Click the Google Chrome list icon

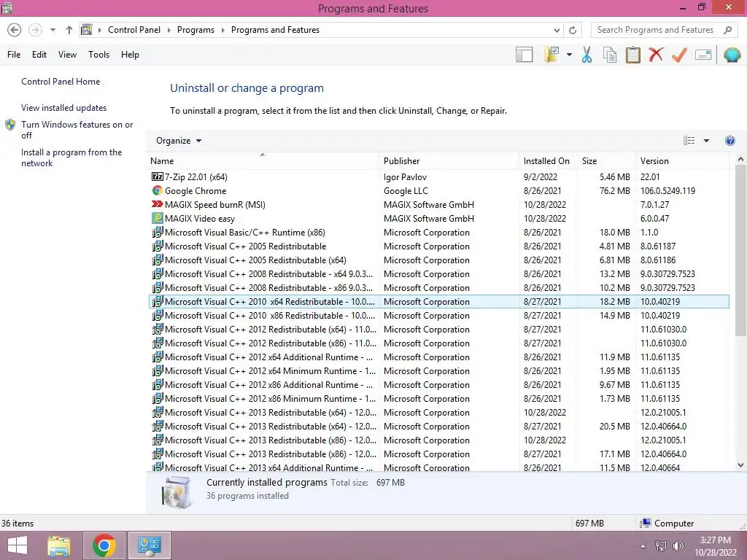pyautogui.click(x=158, y=190)
